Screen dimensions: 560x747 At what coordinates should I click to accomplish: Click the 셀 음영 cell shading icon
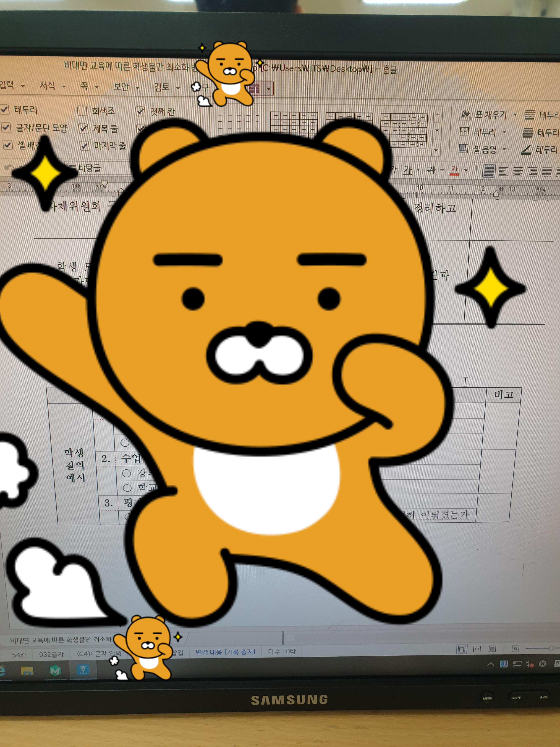(463, 149)
